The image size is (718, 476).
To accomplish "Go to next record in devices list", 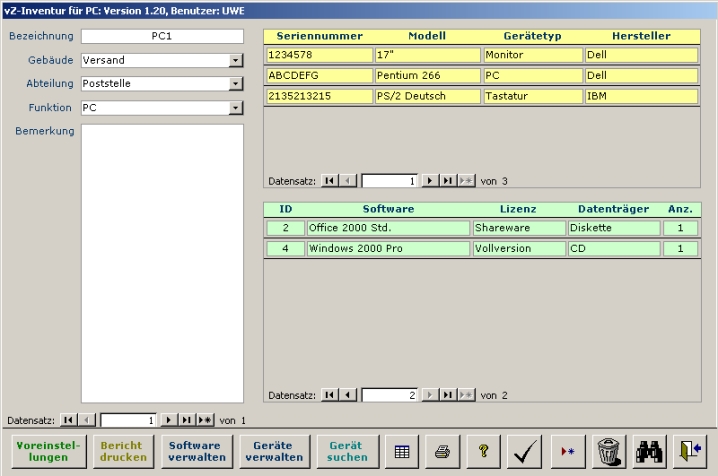I will click(430, 181).
